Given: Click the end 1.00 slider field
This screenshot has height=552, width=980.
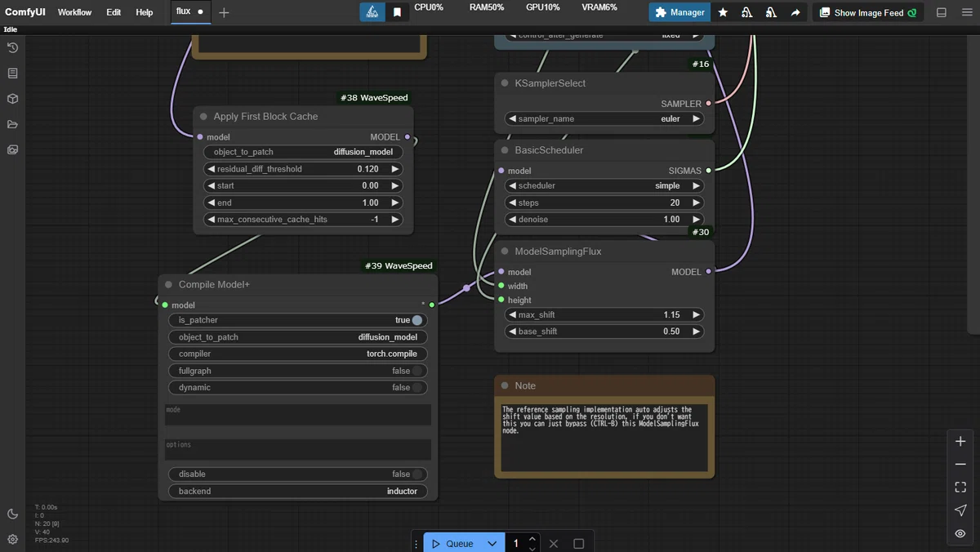Looking at the screenshot, I should [303, 203].
